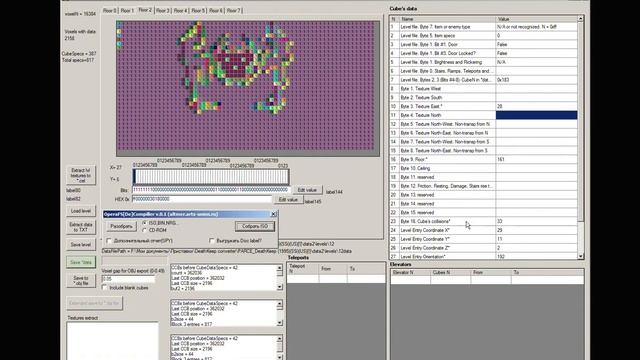Click Extract data to TXT button
Viewport: 640px width, 360px height.
[81, 227]
